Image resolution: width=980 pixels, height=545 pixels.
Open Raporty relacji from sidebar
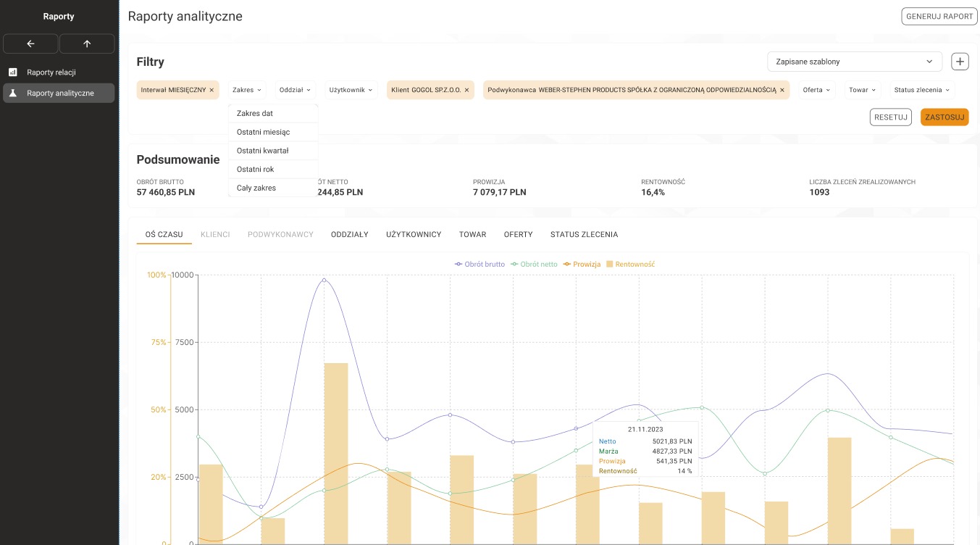click(51, 72)
